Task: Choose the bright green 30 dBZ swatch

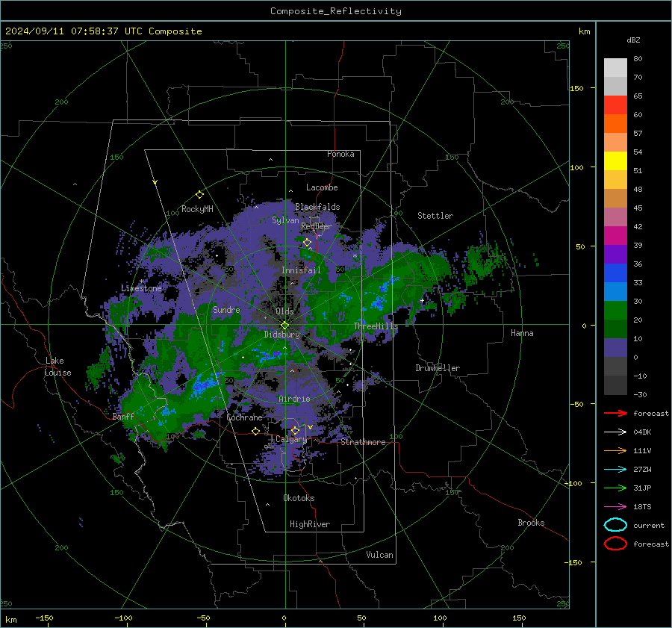Action: pos(615,310)
